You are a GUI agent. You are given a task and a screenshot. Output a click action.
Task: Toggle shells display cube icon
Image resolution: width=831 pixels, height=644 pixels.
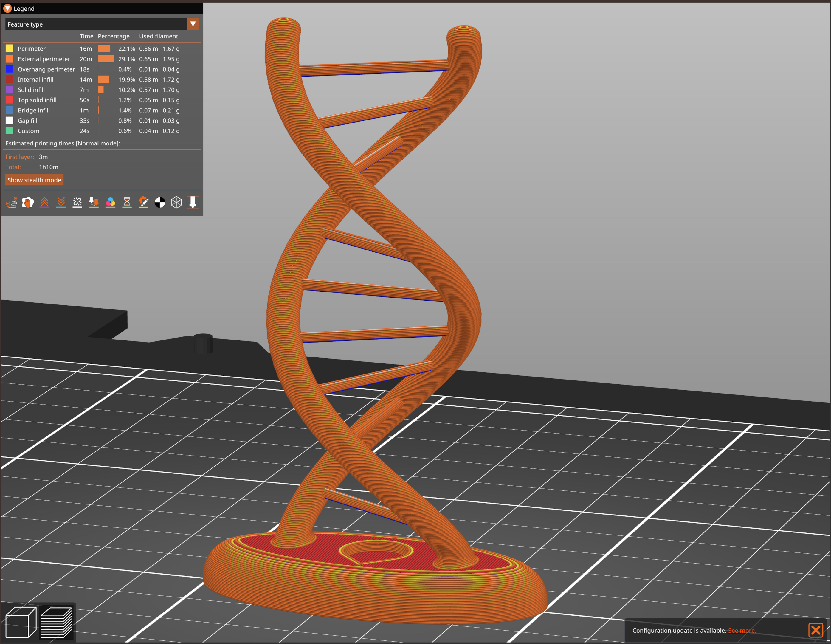(176, 202)
